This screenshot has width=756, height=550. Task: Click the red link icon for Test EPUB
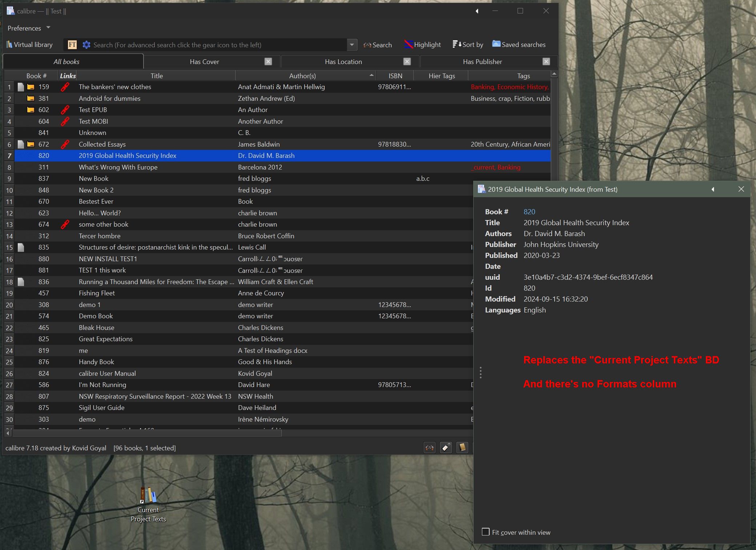[x=65, y=110]
